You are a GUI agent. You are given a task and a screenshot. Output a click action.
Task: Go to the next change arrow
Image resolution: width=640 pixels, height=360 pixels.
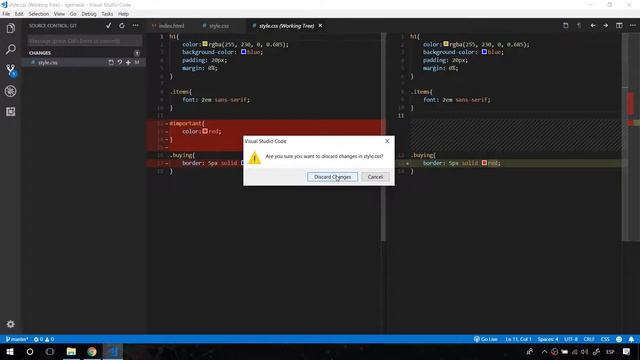pyautogui.click(x=606, y=26)
